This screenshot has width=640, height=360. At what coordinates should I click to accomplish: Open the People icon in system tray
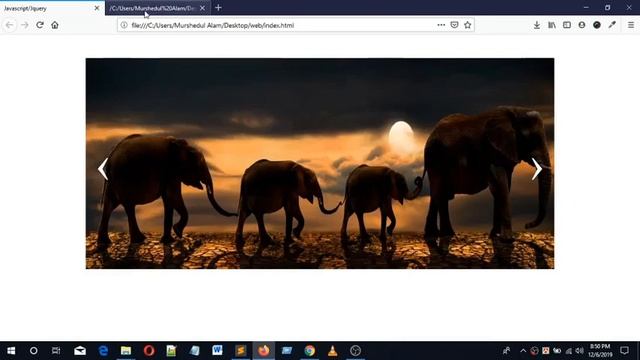507,351
